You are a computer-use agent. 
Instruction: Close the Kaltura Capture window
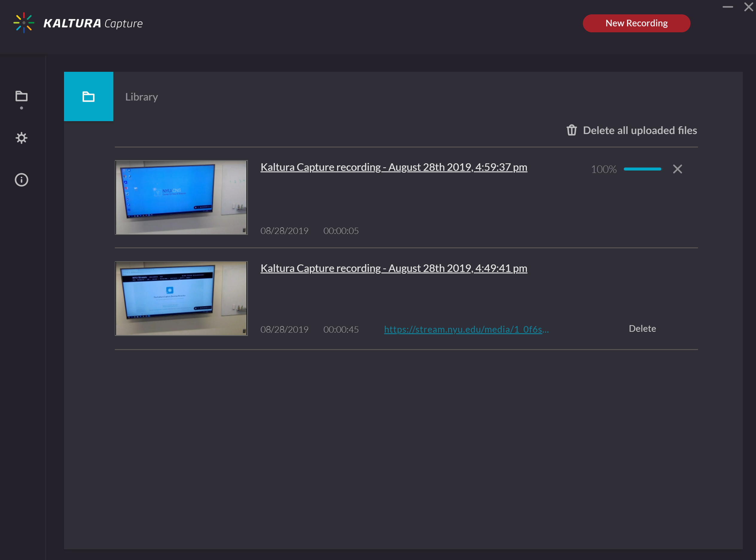point(748,7)
